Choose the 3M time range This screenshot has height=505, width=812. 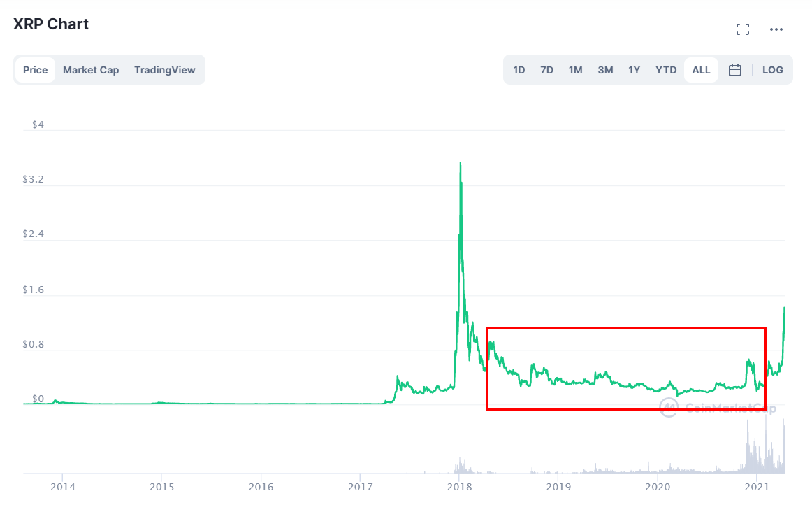(x=605, y=70)
